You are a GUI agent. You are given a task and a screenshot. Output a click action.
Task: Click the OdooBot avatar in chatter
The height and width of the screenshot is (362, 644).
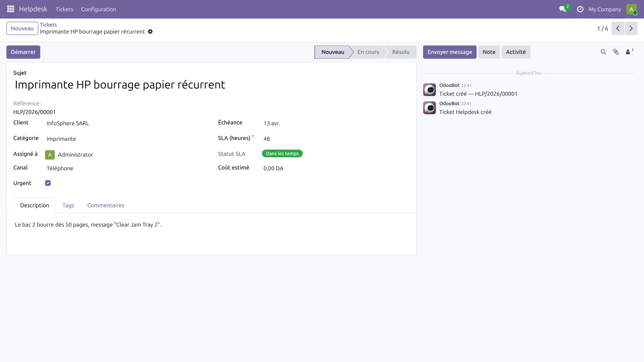(x=430, y=89)
